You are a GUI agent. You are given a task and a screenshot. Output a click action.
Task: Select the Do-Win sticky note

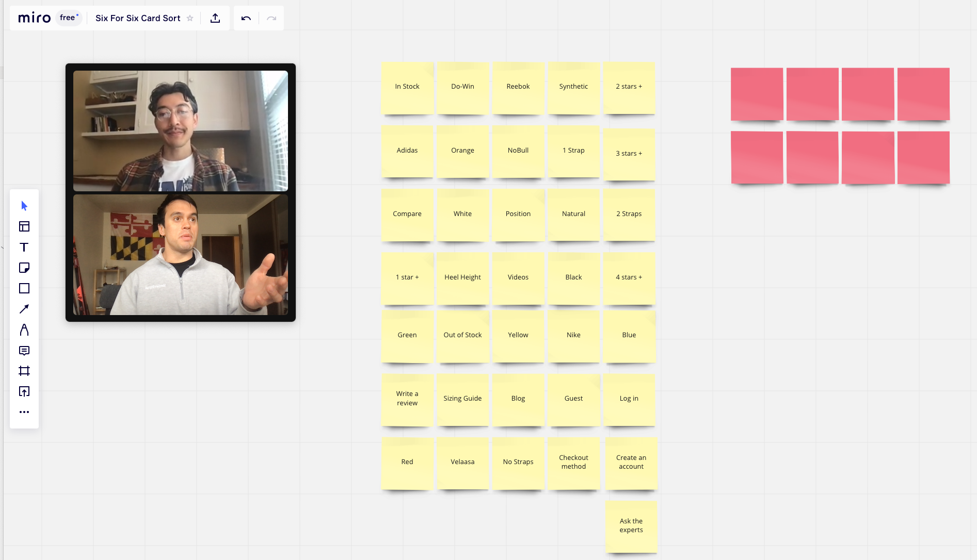[463, 88]
